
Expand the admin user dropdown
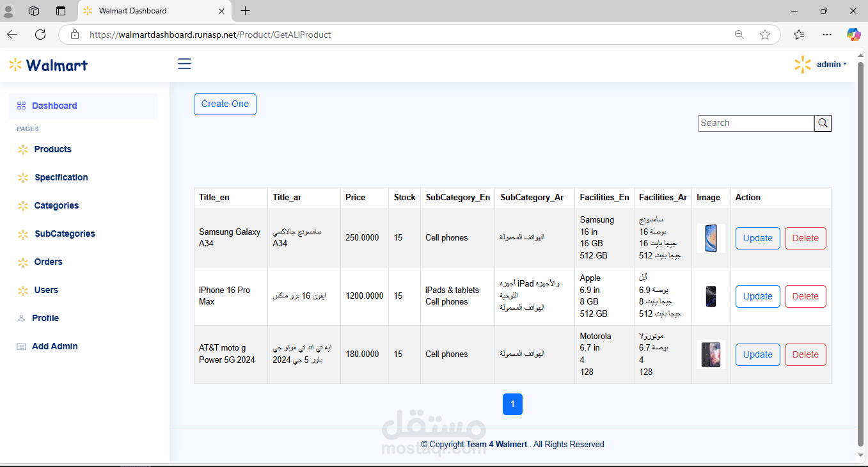click(x=832, y=65)
